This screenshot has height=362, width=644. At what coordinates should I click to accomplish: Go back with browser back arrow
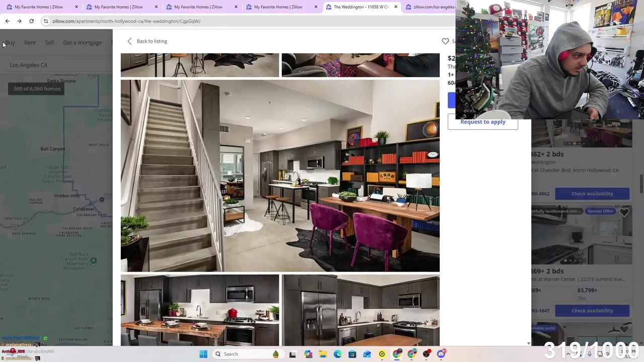click(7, 21)
